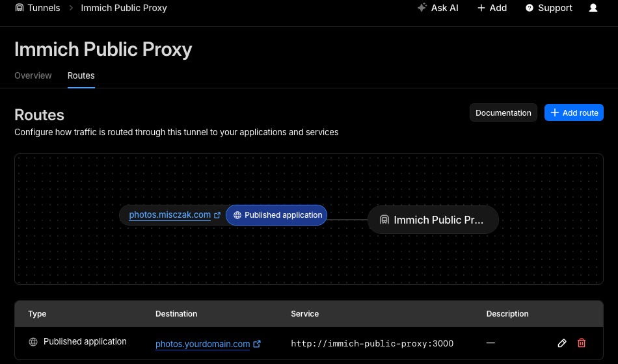Select the Published application node in diagram
The height and width of the screenshot is (364, 618).
click(x=276, y=215)
